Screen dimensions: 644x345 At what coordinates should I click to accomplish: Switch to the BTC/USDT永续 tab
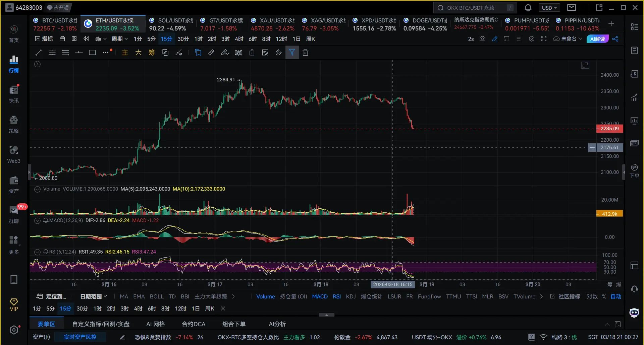click(55, 24)
